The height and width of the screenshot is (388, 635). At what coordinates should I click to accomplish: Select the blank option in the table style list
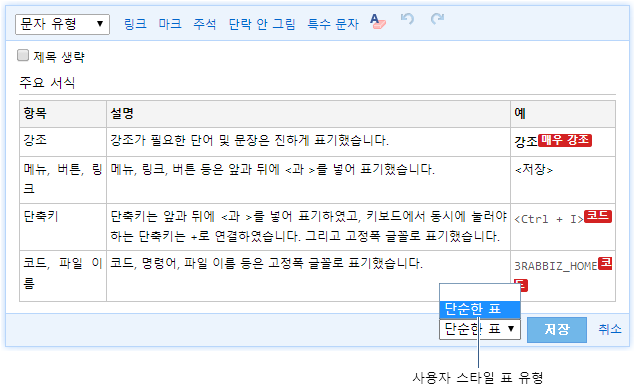tap(479, 292)
